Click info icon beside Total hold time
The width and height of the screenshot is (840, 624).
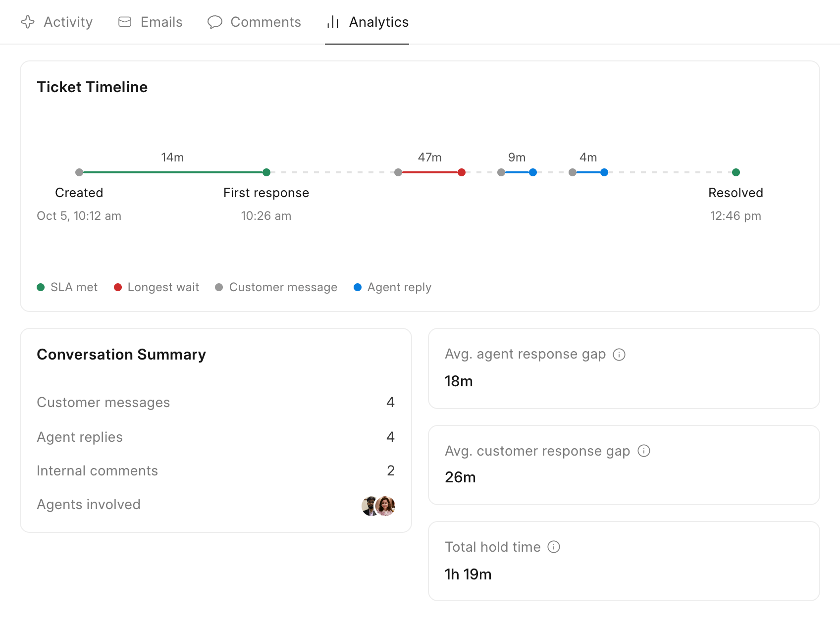point(554,547)
